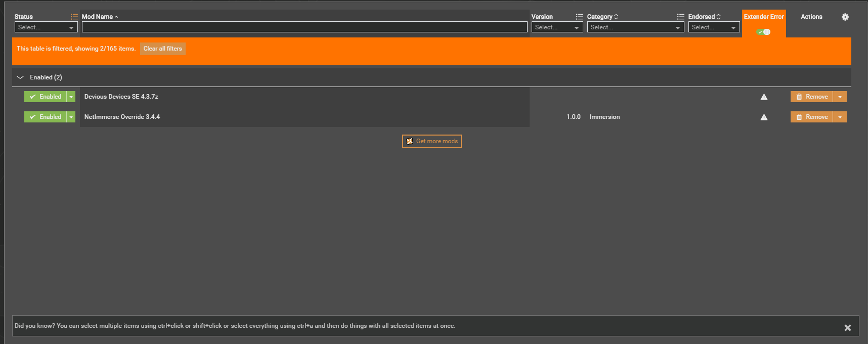Focus the Mod Name filter text field

305,27
